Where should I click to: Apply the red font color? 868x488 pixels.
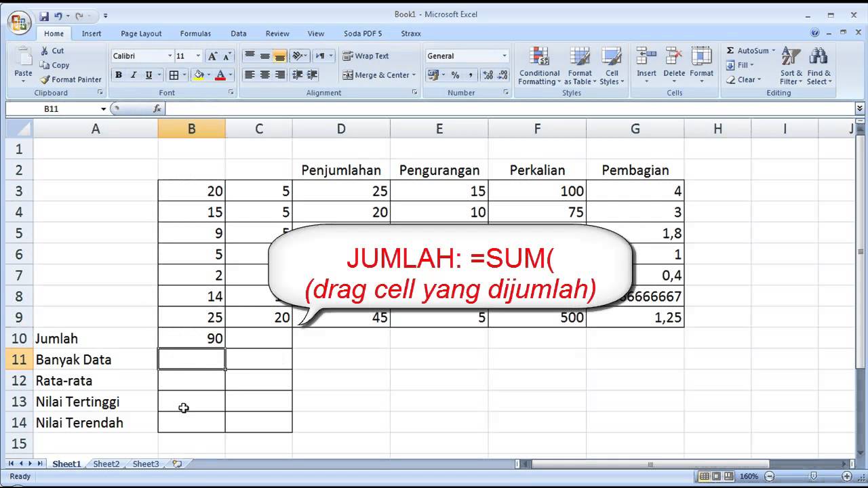click(220, 75)
